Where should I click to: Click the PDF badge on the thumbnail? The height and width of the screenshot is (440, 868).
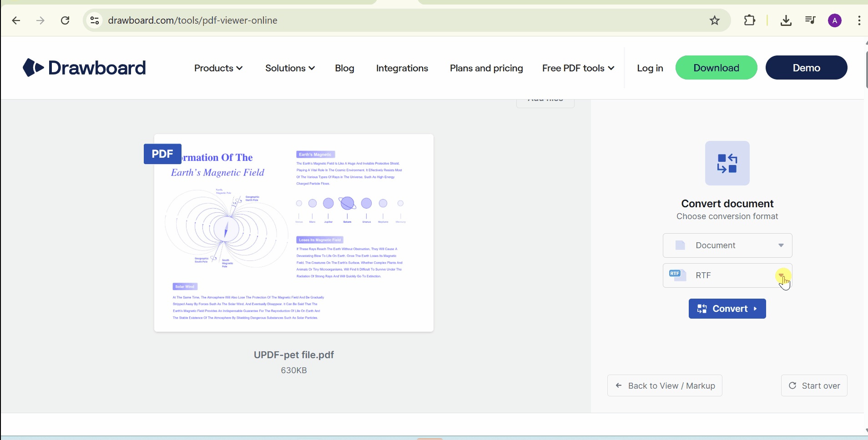click(x=162, y=154)
